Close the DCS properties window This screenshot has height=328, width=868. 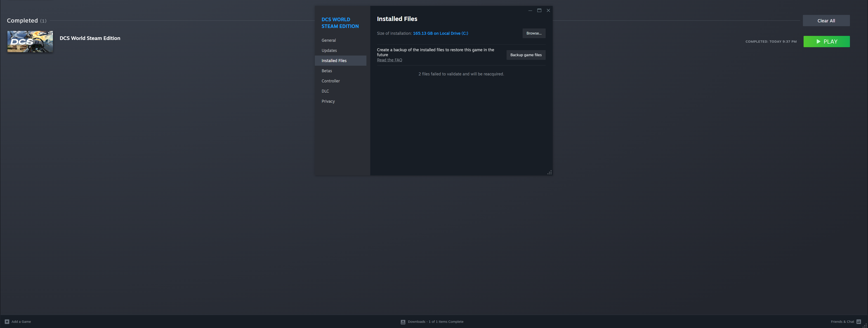(548, 10)
